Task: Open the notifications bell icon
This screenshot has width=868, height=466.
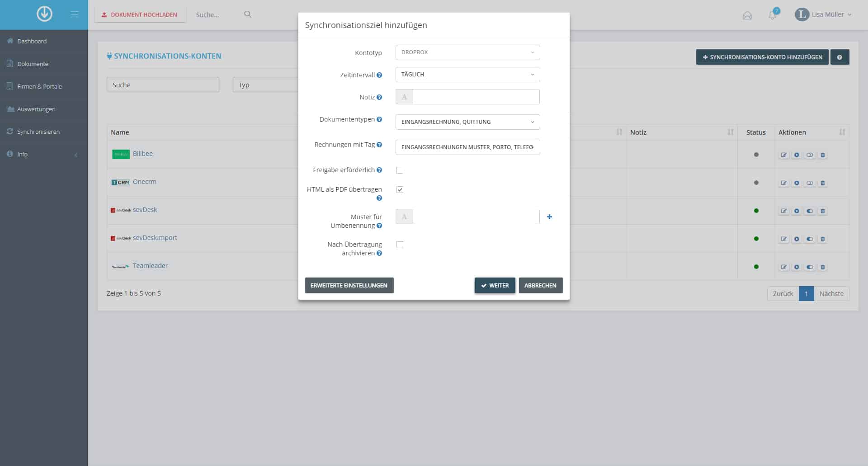Action: (773, 15)
